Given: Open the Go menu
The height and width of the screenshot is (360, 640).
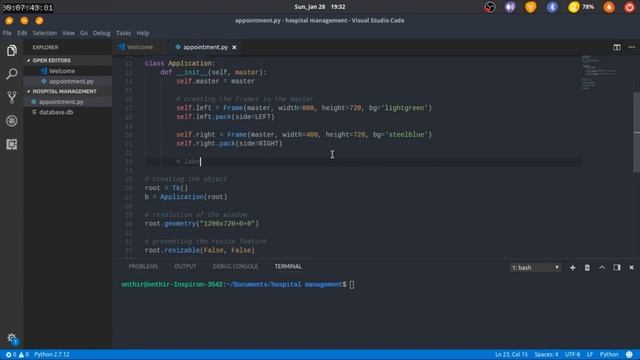Looking at the screenshot, I should 84,33.
